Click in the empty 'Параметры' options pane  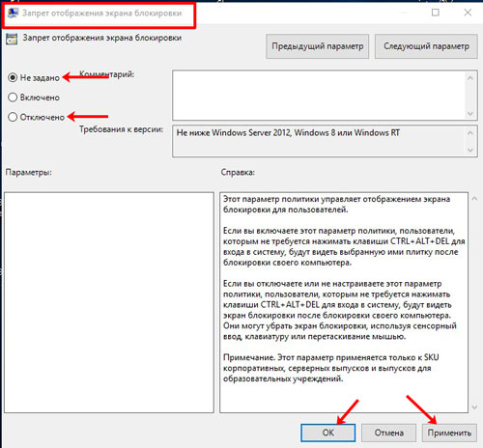coord(109,302)
